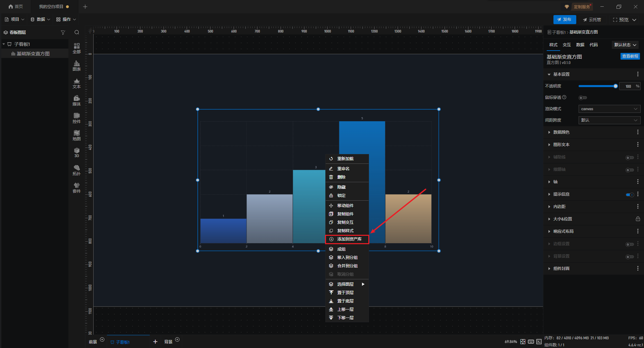The width and height of the screenshot is (644, 348).
Task: Select 基础渐变直方图 layer in the tree
Action: pos(33,54)
